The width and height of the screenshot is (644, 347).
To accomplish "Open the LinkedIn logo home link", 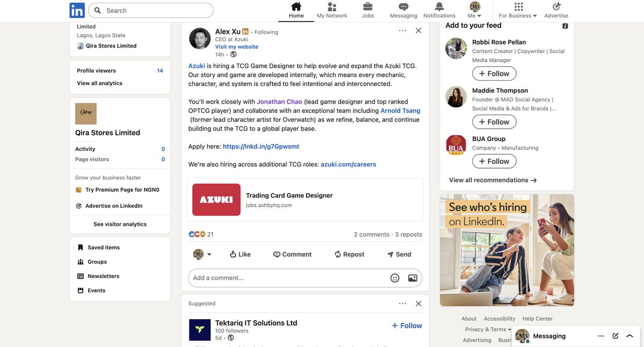I will pos(77,10).
